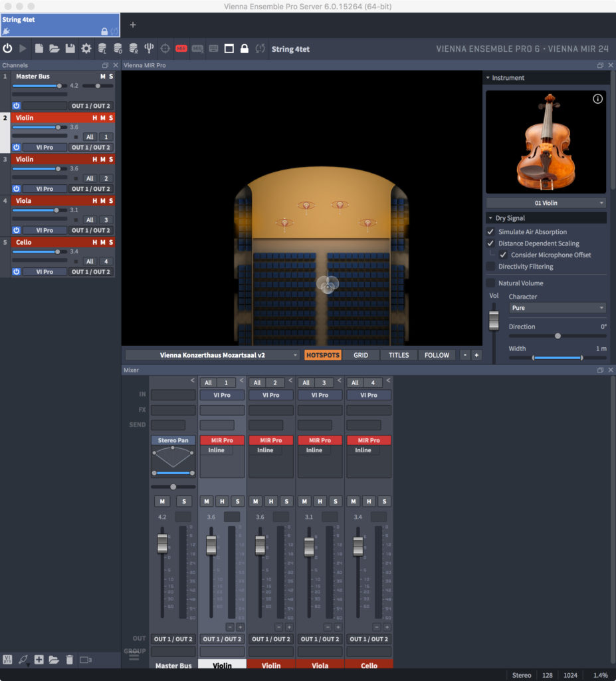Enable the Directivity Filtering checkbox
The height and width of the screenshot is (681, 616).
click(490, 267)
